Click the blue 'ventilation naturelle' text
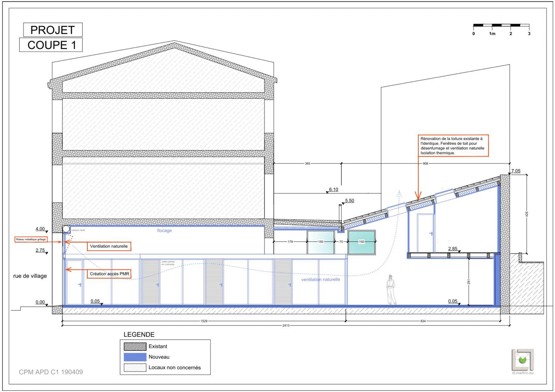The height and width of the screenshot is (392, 555). pos(320,279)
